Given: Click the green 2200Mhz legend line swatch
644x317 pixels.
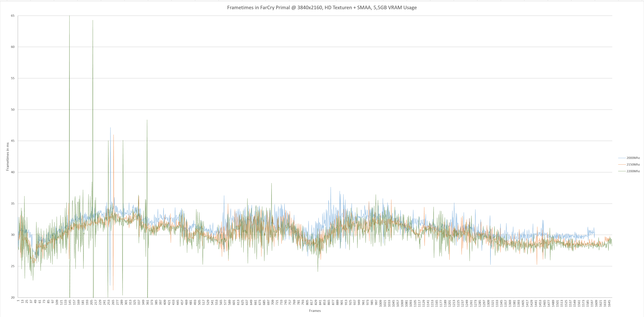Looking at the screenshot, I should tap(622, 171).
